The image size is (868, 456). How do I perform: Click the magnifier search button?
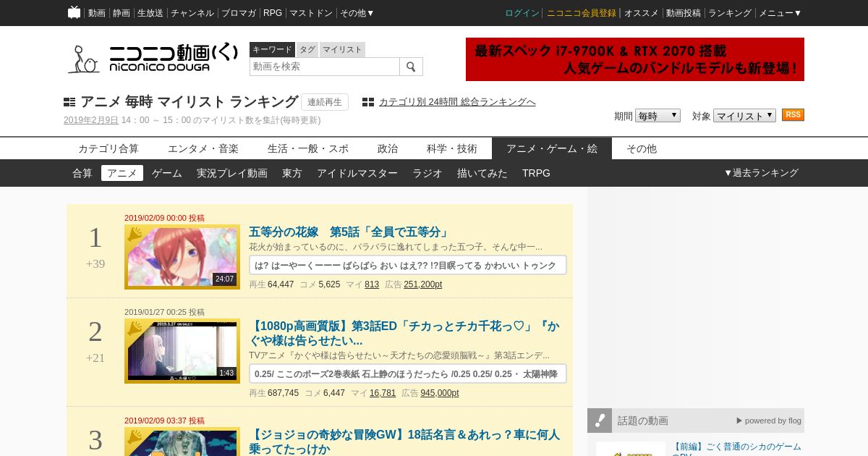[x=411, y=67]
